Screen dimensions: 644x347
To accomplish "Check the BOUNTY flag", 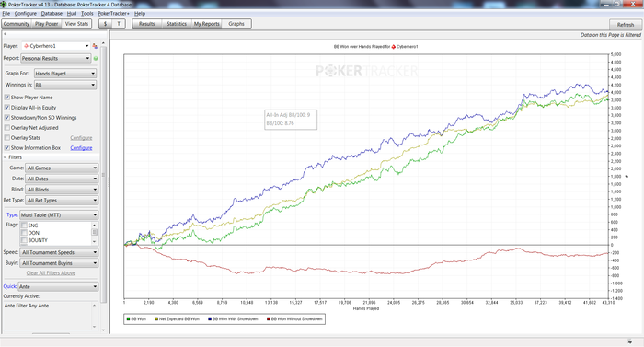I will 24,240.
